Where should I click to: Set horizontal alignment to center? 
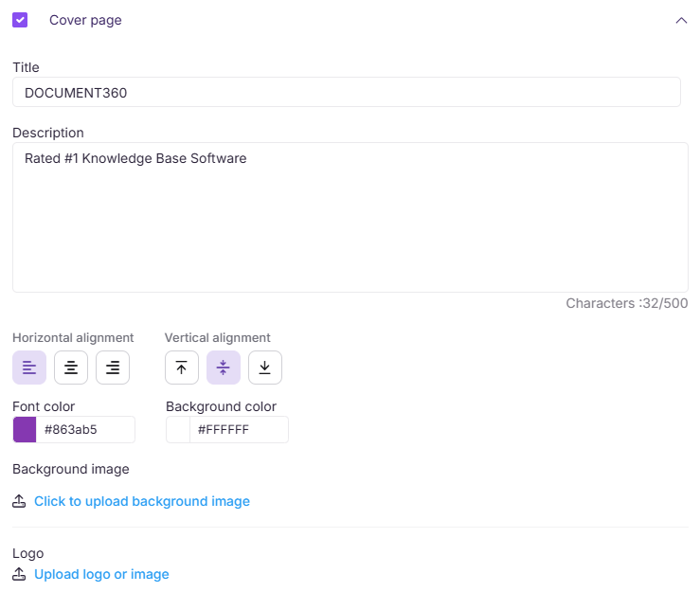71,368
